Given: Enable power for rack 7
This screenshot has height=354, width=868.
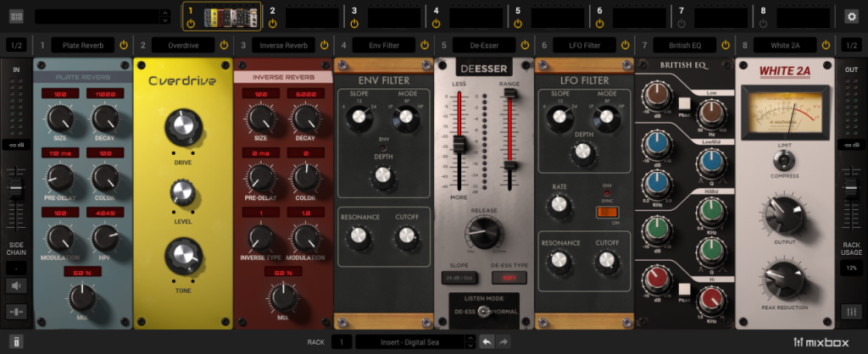Looking at the screenshot, I should 682,23.
